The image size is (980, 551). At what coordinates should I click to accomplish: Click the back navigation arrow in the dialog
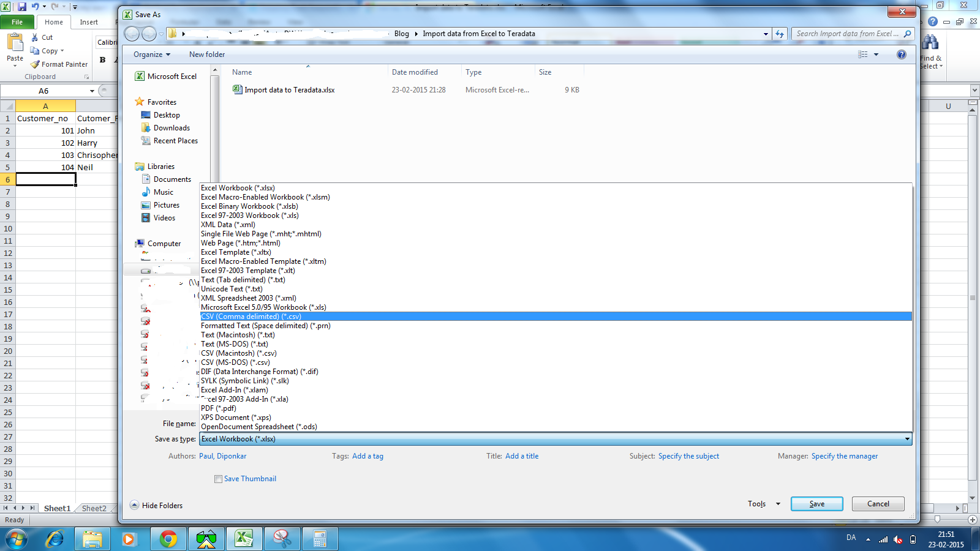point(132,34)
